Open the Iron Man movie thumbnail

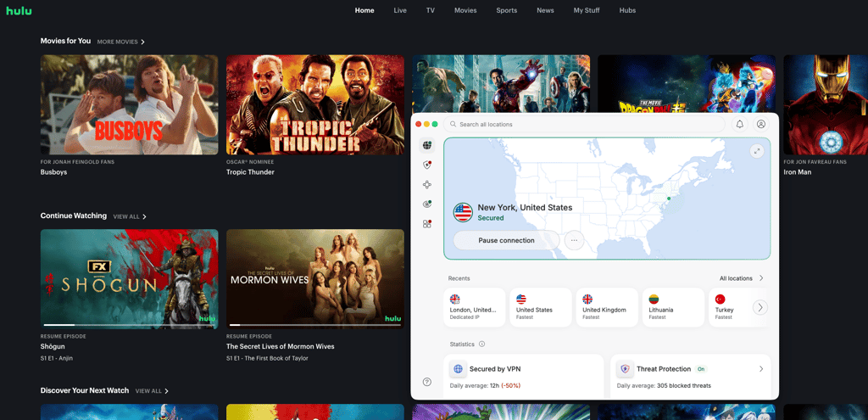click(826, 104)
